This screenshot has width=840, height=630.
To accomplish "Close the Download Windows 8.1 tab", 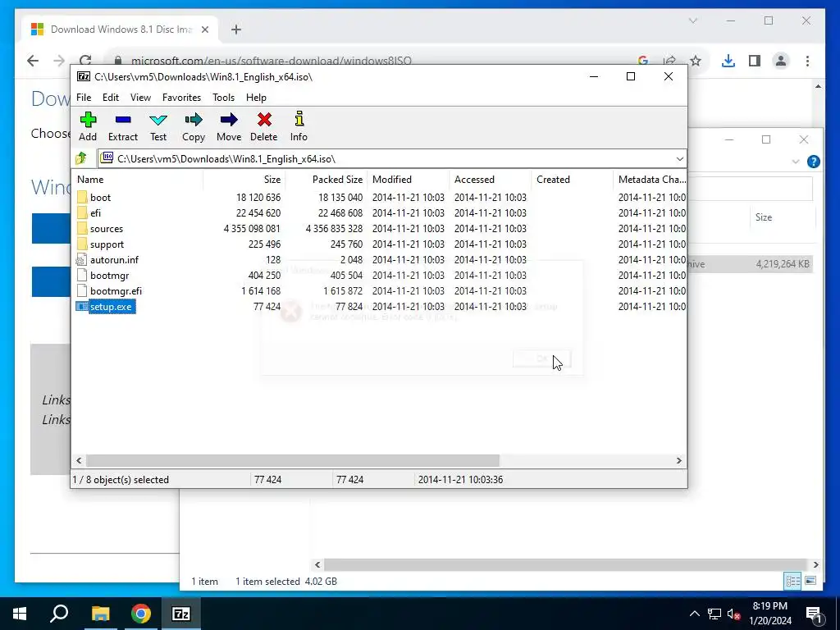I will coord(204,30).
